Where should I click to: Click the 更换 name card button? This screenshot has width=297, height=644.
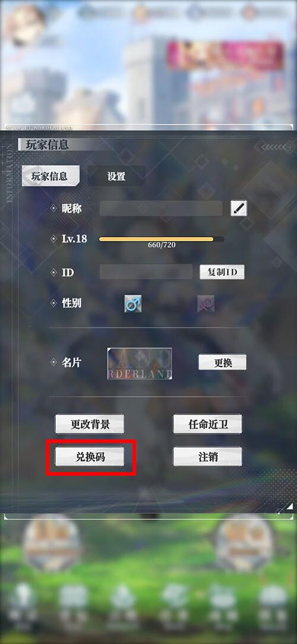222,363
